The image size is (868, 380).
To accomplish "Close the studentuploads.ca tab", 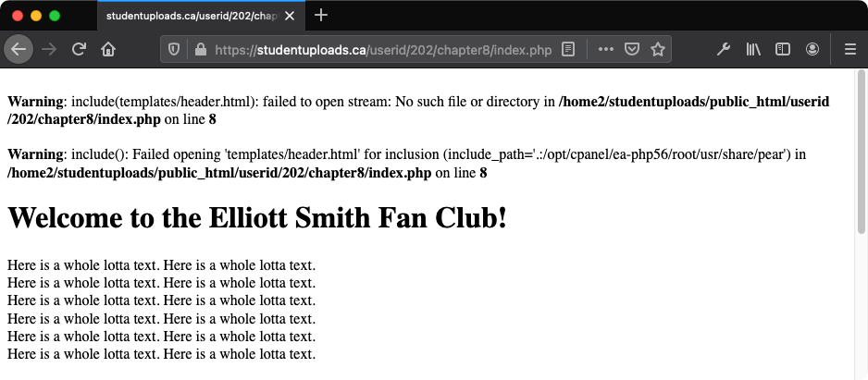I will point(290,16).
